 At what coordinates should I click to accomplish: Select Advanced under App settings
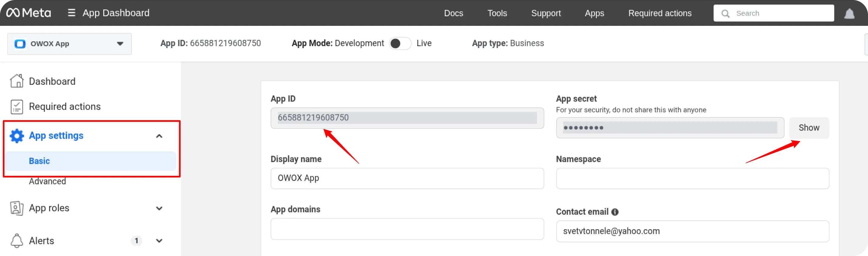pyautogui.click(x=47, y=181)
